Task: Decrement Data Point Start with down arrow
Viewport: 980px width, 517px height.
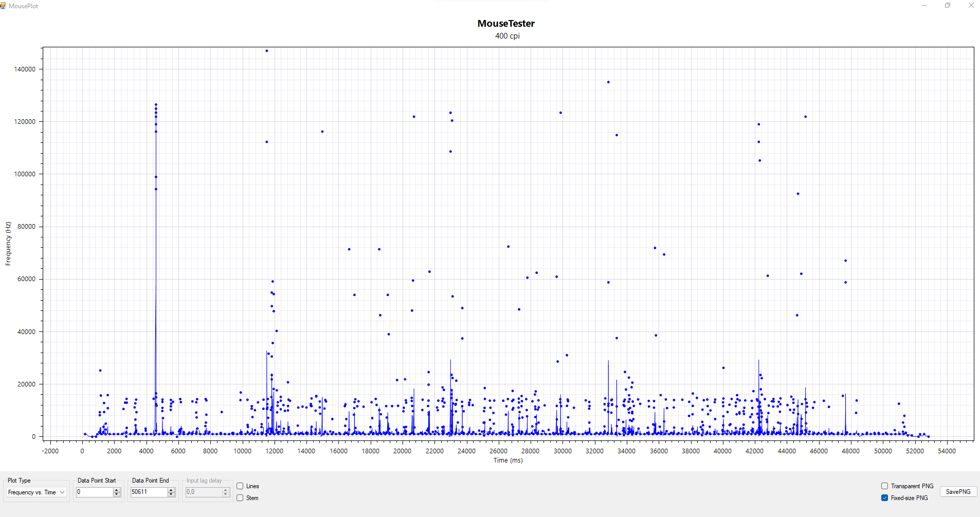Action: click(117, 494)
